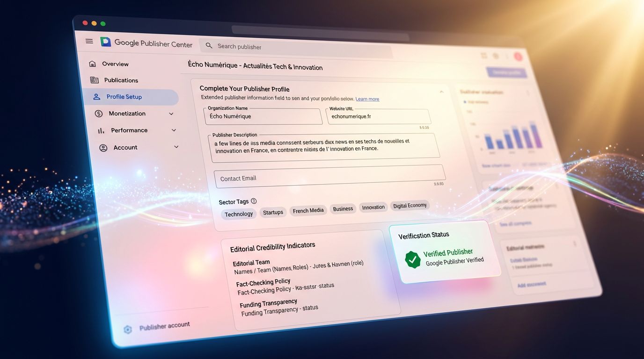Click into the Contact Email field
644x359 pixels.
pos(329,177)
